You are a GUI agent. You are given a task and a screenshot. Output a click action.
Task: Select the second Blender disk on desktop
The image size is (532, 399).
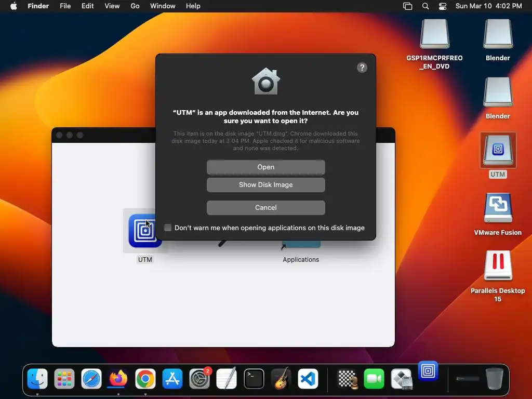pos(498,92)
